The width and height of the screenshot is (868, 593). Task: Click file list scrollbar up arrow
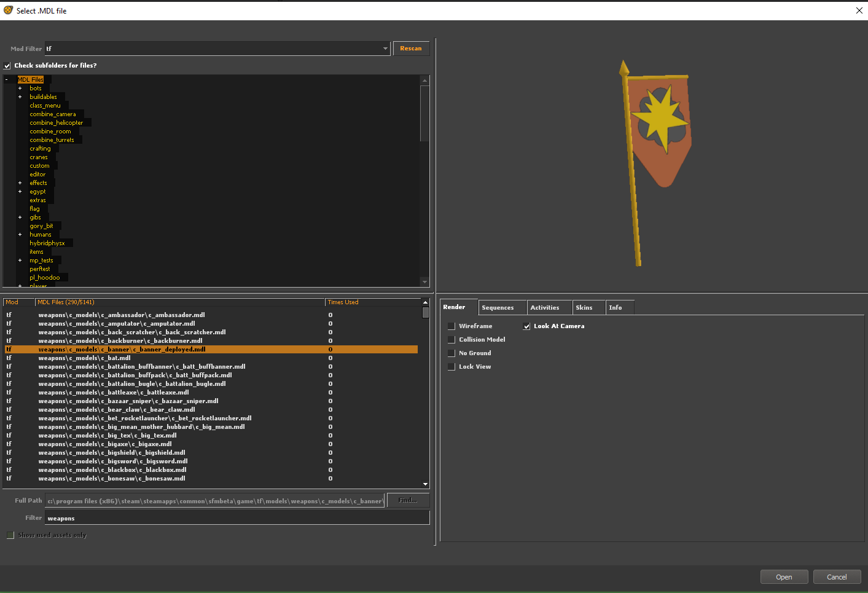tap(425, 302)
